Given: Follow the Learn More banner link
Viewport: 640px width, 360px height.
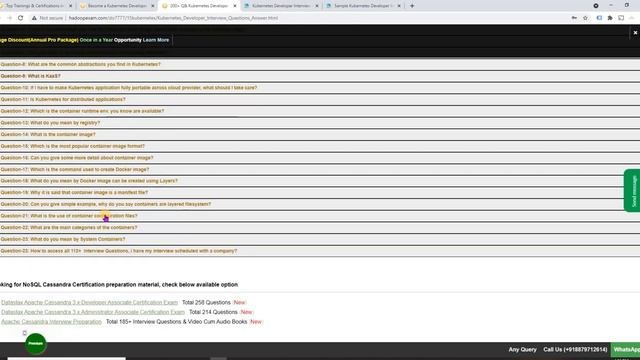Looking at the screenshot, I should [x=156, y=40].
